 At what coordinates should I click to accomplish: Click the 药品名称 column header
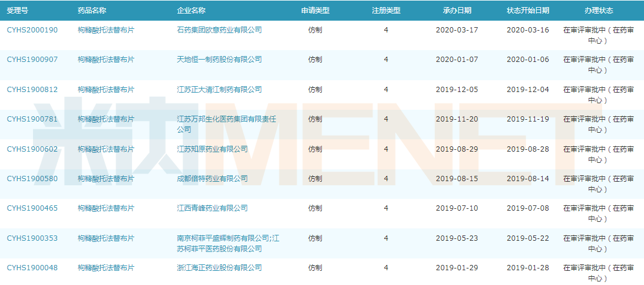91,11
